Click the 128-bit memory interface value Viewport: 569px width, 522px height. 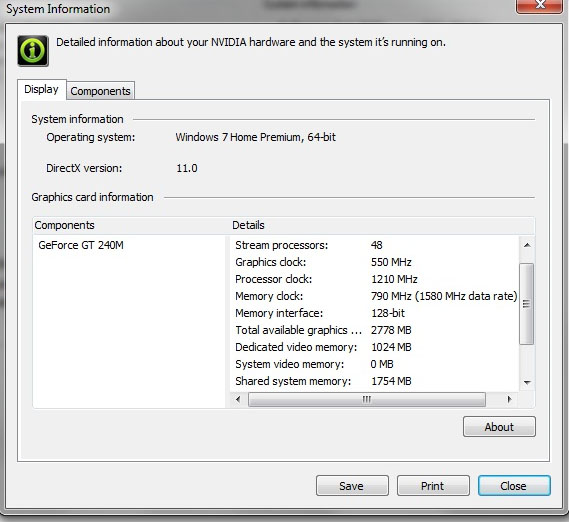click(x=388, y=313)
